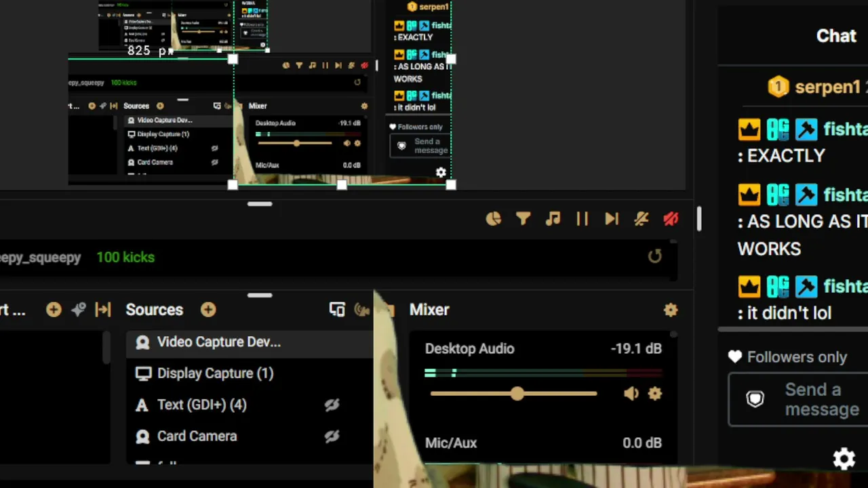Viewport: 868px width, 488px height.
Task: Click the full-size green 100 kicks text
Action: pyautogui.click(x=125, y=258)
